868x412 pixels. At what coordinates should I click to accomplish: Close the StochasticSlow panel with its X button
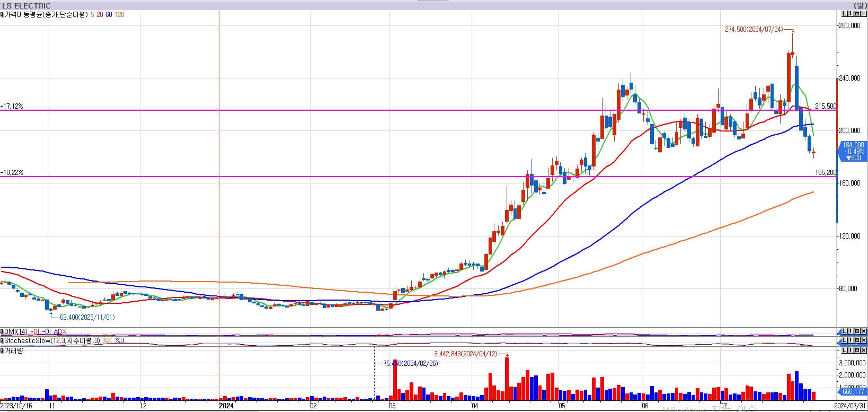coord(864,340)
